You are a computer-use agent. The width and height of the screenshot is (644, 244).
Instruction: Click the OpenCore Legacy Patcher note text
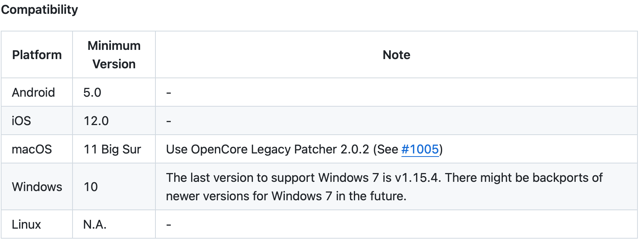(268, 149)
